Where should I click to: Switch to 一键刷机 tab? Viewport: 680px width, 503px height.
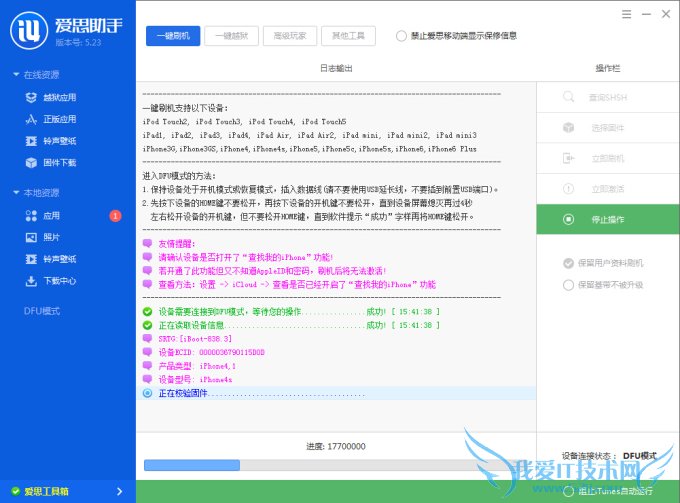(173, 36)
